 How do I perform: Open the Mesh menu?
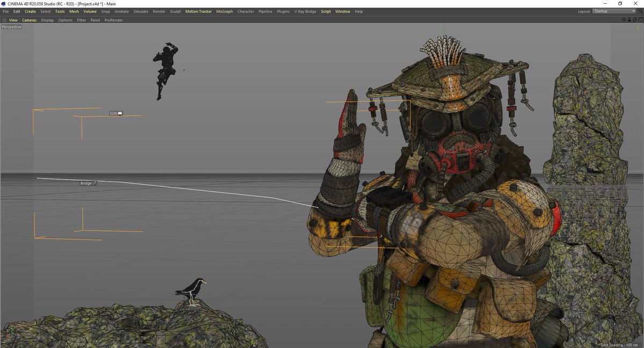point(74,11)
